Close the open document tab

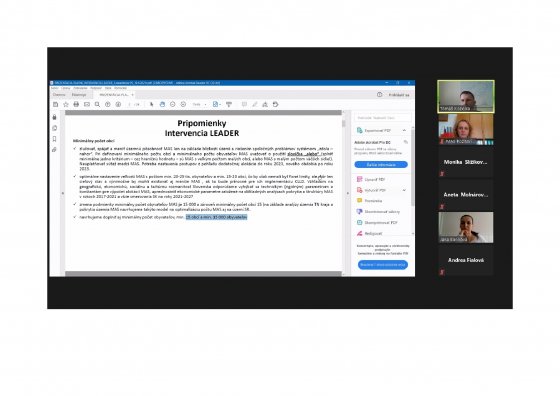click(x=132, y=95)
